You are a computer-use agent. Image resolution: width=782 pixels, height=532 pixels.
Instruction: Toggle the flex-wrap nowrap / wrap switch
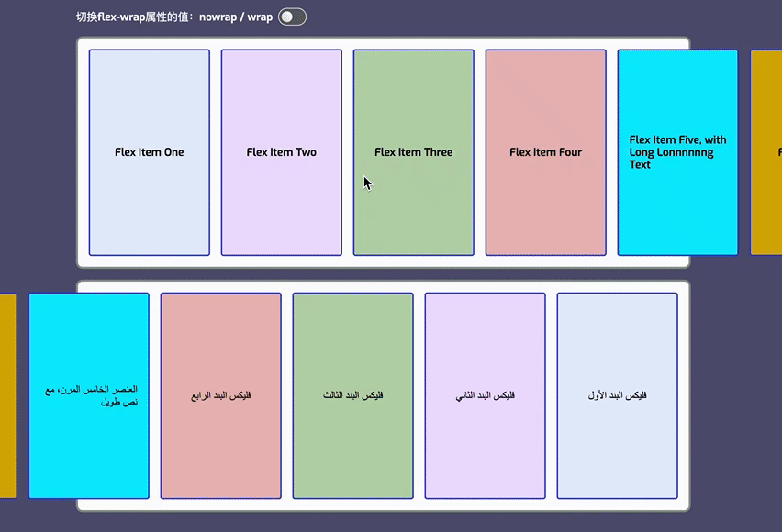tap(292, 17)
